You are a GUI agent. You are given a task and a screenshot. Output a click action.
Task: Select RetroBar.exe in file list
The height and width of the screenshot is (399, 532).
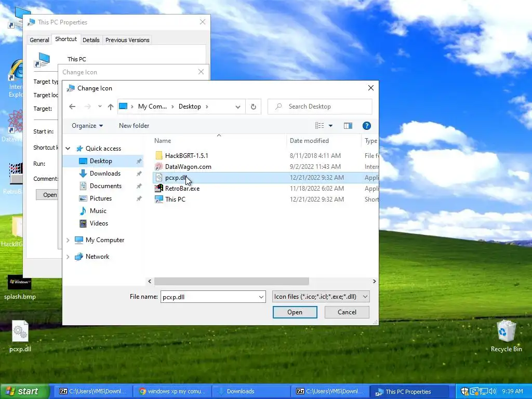pos(182,188)
